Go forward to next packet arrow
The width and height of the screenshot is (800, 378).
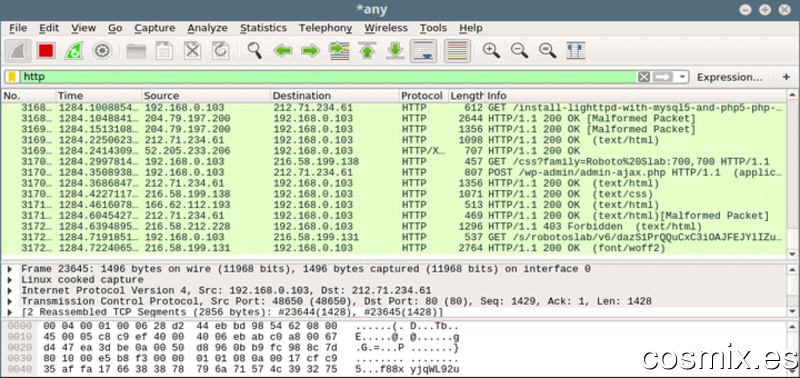click(x=310, y=51)
